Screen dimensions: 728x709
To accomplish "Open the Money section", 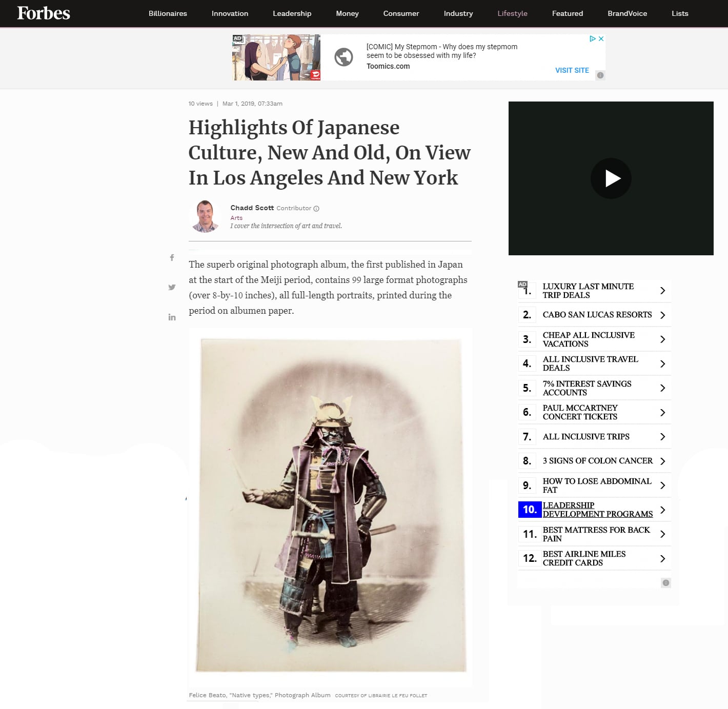I will [x=347, y=13].
